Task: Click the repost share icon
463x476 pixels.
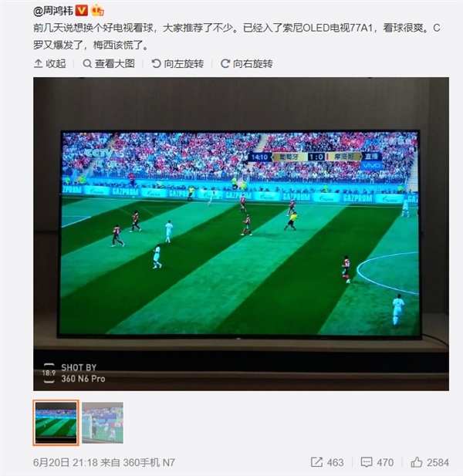Action: click(316, 462)
